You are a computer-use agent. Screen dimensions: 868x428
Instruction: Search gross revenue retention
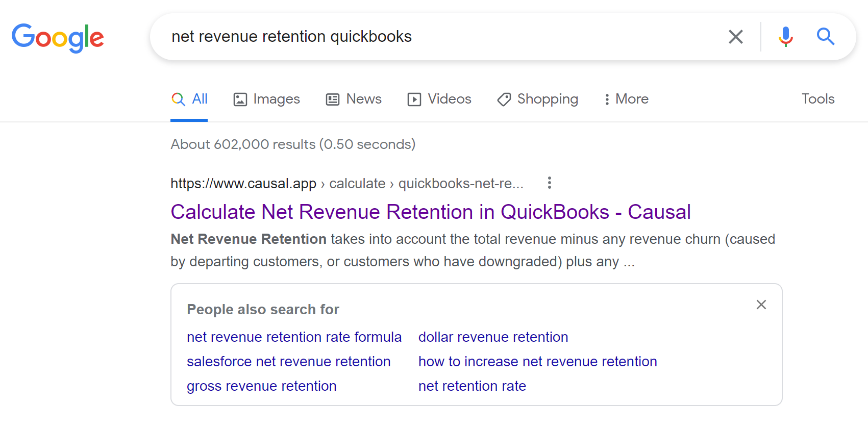(x=262, y=386)
